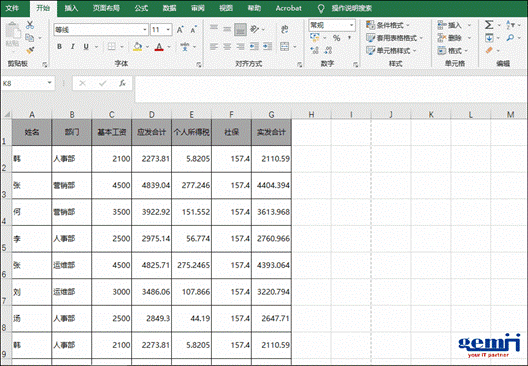528x366 pixels.
Task: Click the Sort and Filter icon
Action: click(x=510, y=25)
